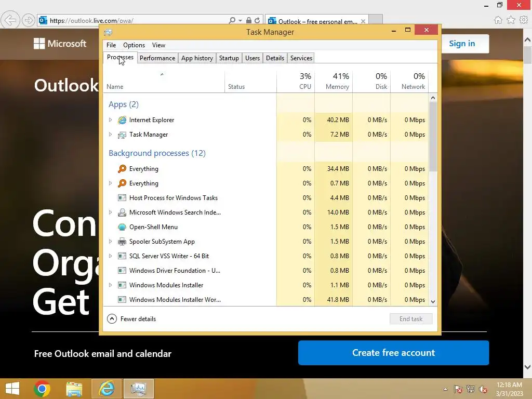Viewport: 532px width, 399px height.
Task: Sort processes by the Name column
Action: 164,82
